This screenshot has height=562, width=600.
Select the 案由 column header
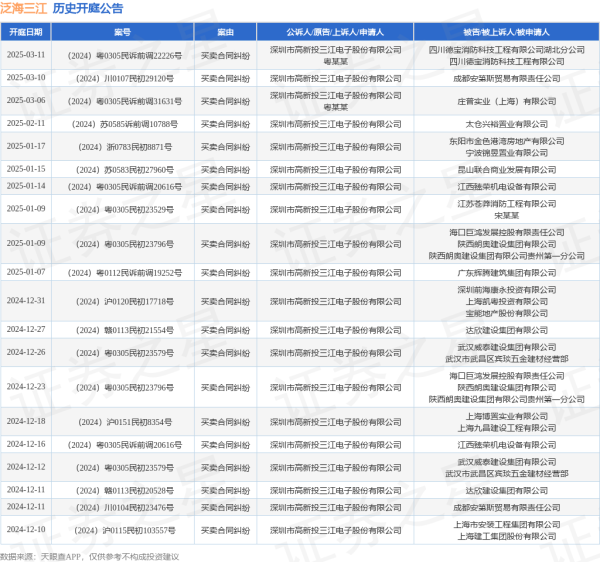(x=225, y=32)
